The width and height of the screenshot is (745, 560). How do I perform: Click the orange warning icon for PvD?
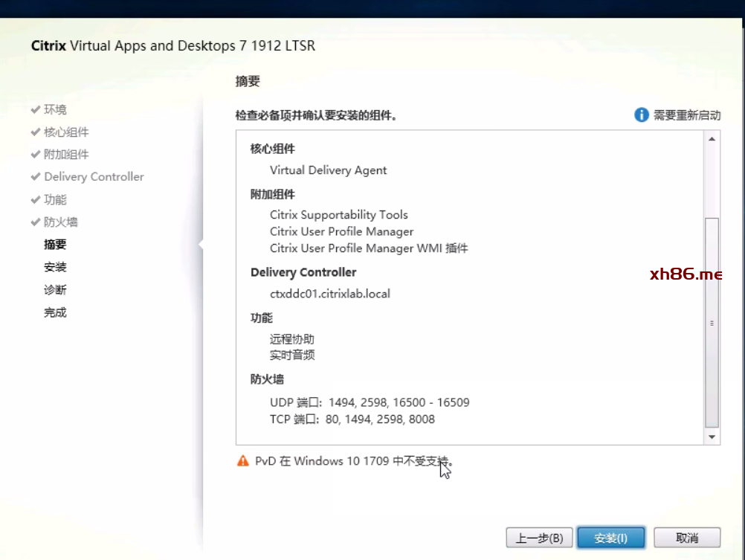tap(243, 461)
